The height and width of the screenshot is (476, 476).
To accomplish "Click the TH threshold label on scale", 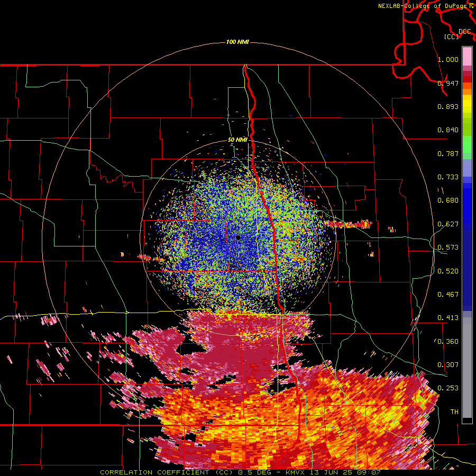I will 454,412.
